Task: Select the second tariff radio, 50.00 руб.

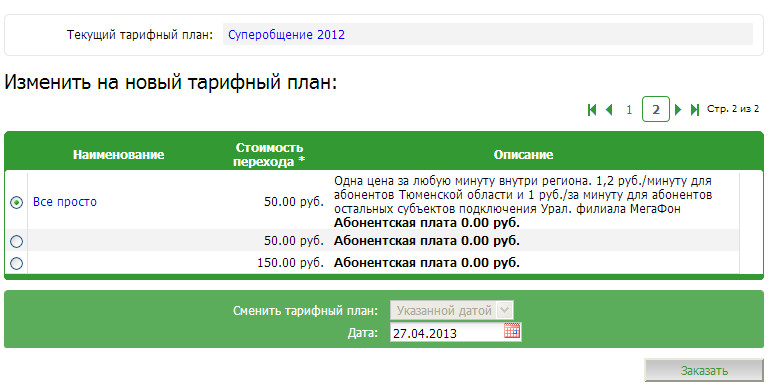Action: pos(16,241)
